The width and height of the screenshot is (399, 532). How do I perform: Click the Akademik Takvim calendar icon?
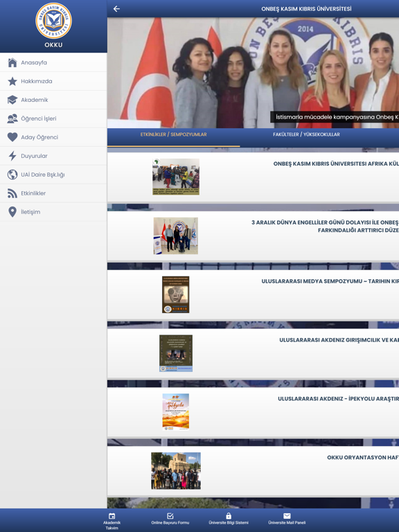tap(112, 516)
